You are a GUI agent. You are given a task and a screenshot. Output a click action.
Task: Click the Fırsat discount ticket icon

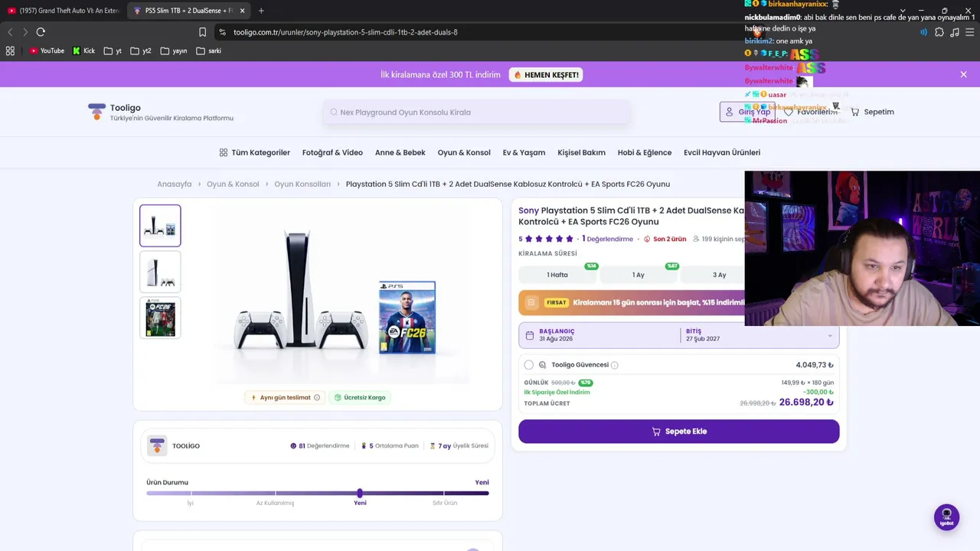click(531, 302)
